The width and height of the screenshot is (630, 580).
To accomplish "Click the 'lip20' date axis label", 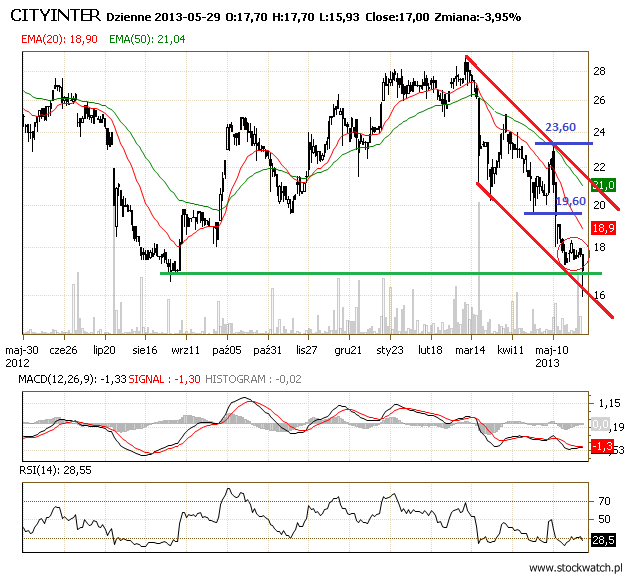I will (104, 350).
